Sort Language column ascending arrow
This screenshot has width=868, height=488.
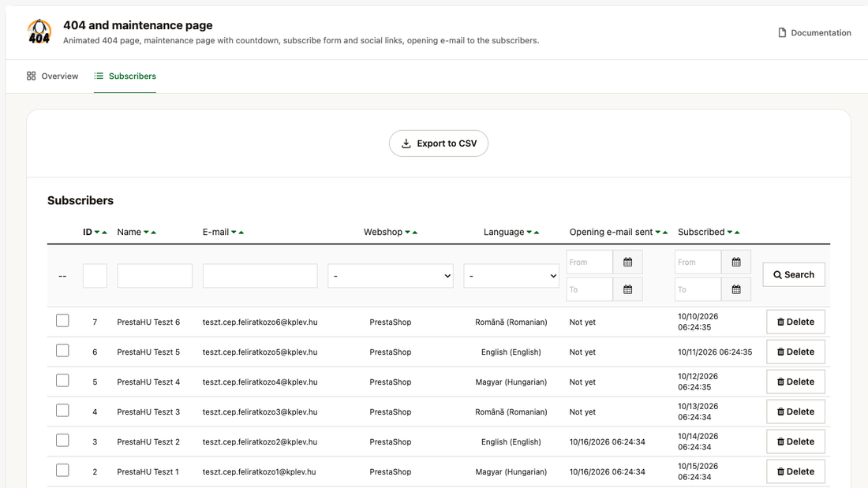pos(537,233)
